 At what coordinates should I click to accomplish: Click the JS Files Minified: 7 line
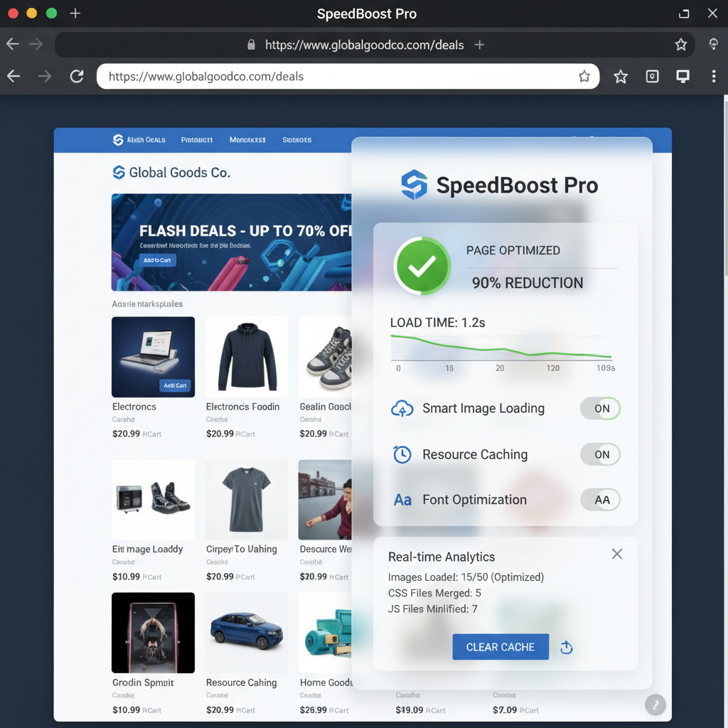coord(433,609)
